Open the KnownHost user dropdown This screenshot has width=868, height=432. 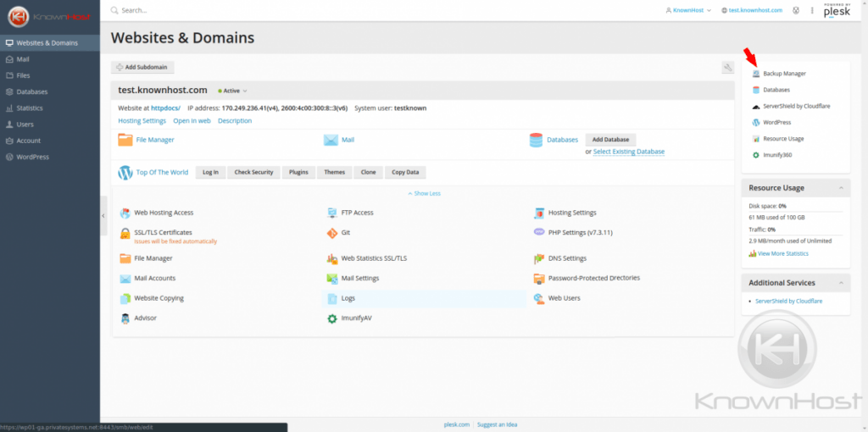click(x=688, y=10)
